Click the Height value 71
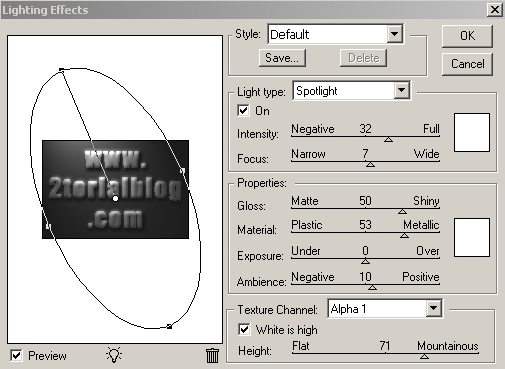505x369 pixels. point(385,346)
